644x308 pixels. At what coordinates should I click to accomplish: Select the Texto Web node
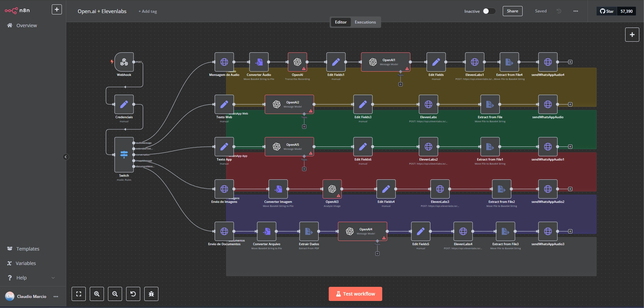[x=224, y=104]
